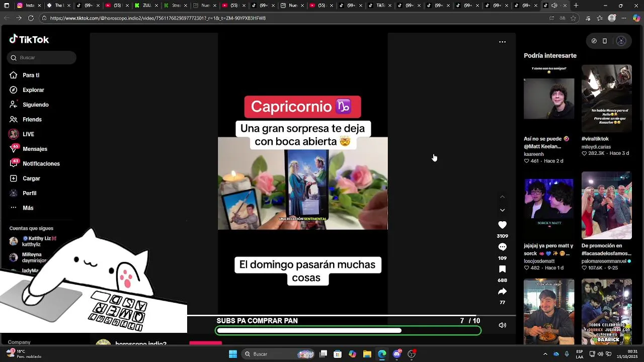This screenshot has width=644, height=362.
Task: Click the browser forward arrow
Action: point(19,18)
